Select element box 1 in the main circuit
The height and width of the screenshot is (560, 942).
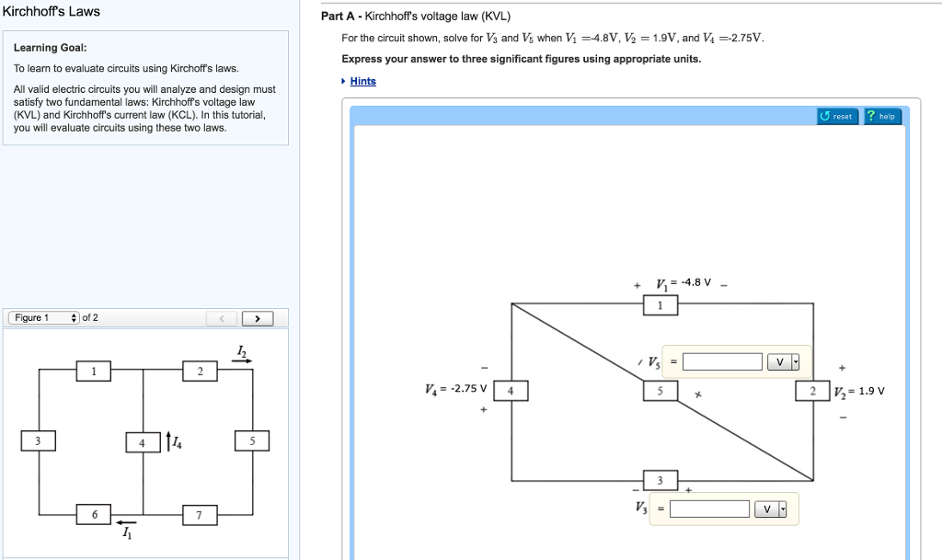point(661,304)
